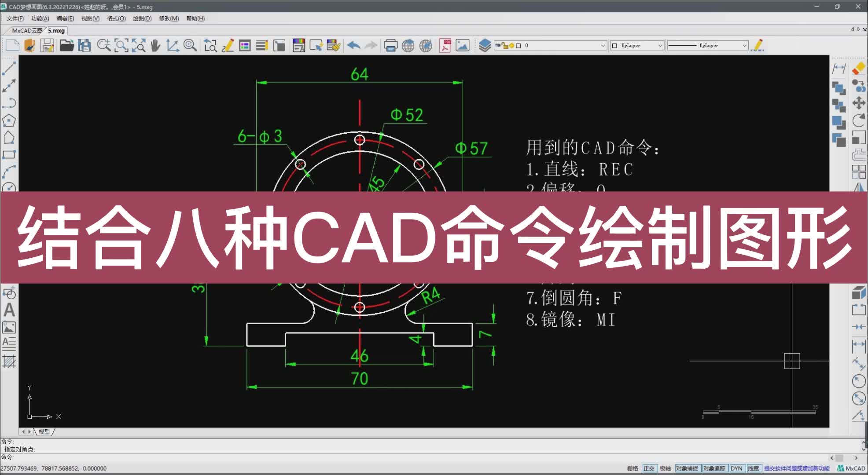Select the Undo action icon
Viewport: 868px width, 475px height.
point(353,46)
